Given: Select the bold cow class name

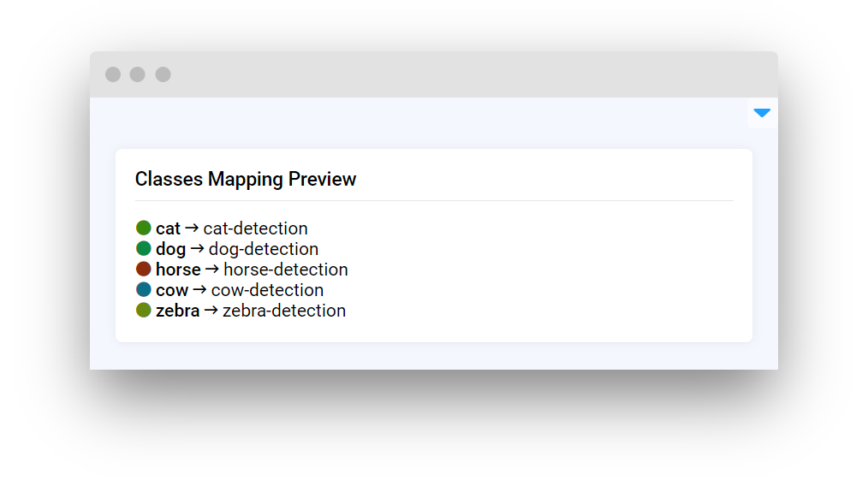Looking at the screenshot, I should click(x=172, y=290).
